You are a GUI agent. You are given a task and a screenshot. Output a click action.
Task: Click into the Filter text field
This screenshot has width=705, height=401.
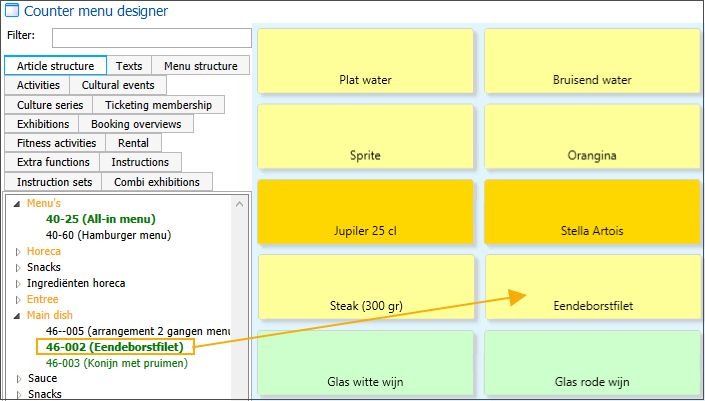[x=151, y=38]
